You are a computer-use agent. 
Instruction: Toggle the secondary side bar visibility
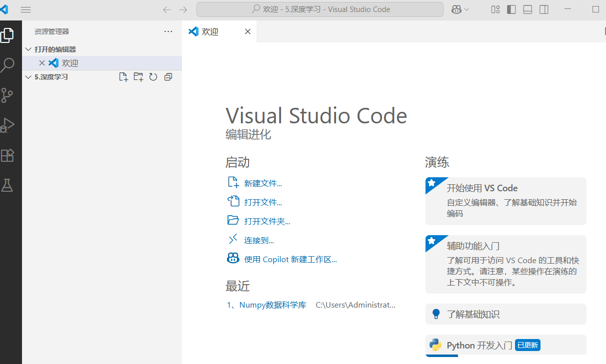(x=544, y=9)
